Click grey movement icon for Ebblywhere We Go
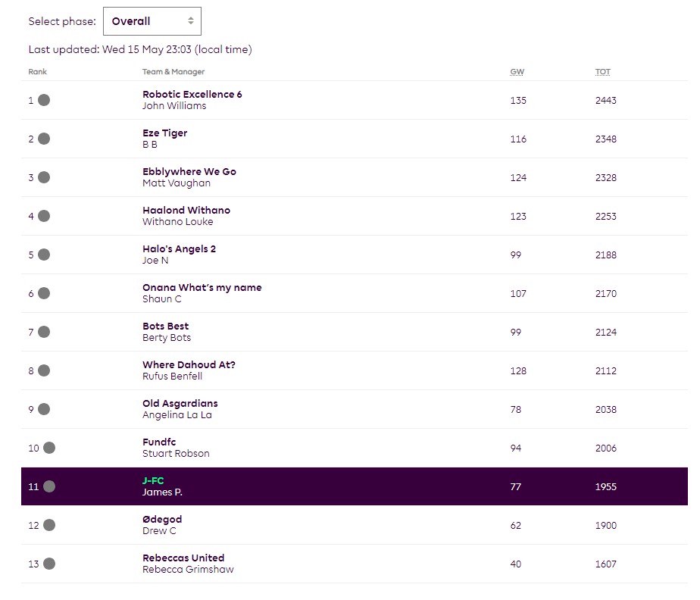The height and width of the screenshot is (600, 700). pos(44,177)
